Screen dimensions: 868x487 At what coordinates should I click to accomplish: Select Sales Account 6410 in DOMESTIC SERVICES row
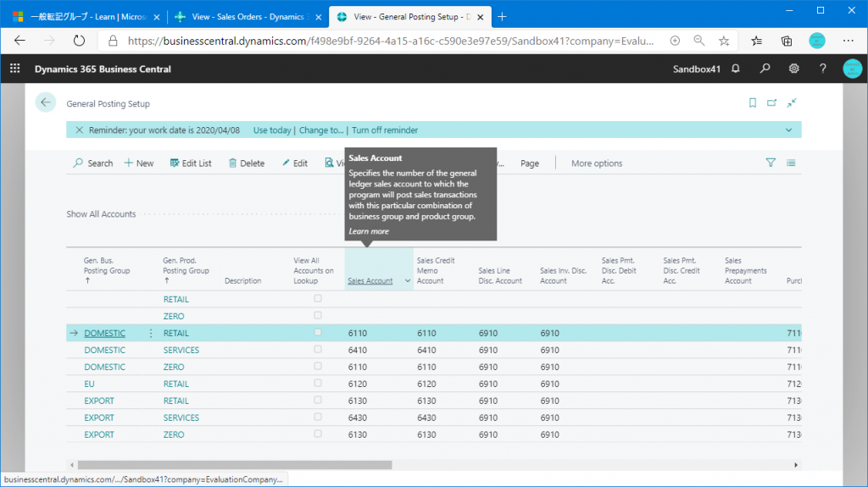point(358,350)
